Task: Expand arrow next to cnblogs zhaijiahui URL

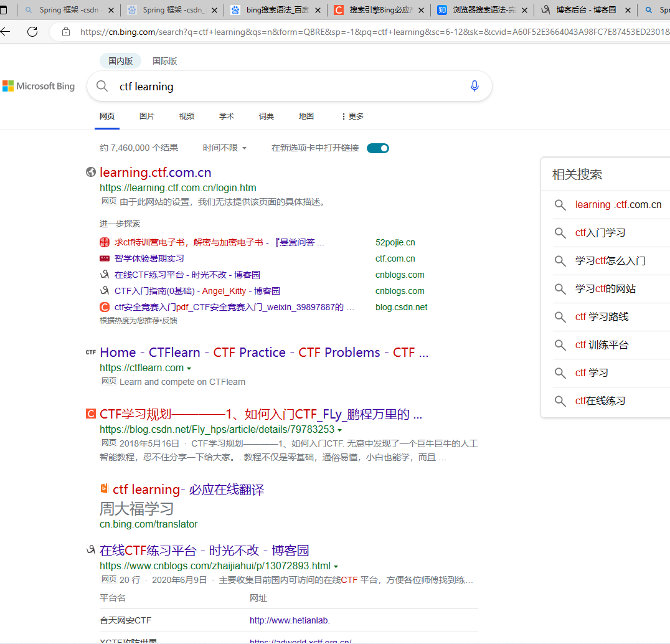Action: click(x=336, y=567)
